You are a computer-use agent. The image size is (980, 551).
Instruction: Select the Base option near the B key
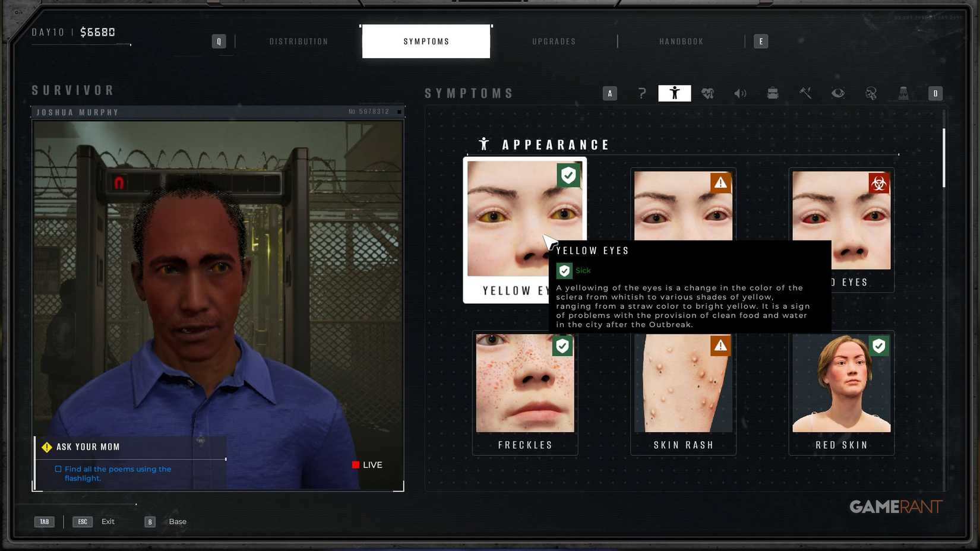(177, 521)
